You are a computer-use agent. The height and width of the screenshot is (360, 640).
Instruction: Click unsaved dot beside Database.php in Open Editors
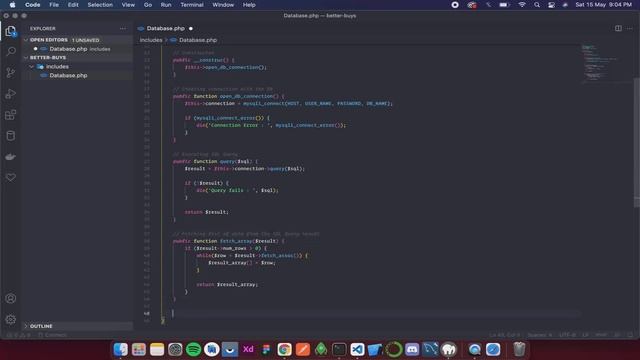pyautogui.click(x=36, y=49)
